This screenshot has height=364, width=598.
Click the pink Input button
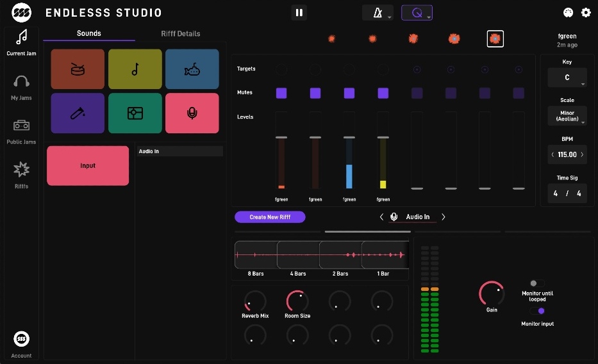pos(88,165)
